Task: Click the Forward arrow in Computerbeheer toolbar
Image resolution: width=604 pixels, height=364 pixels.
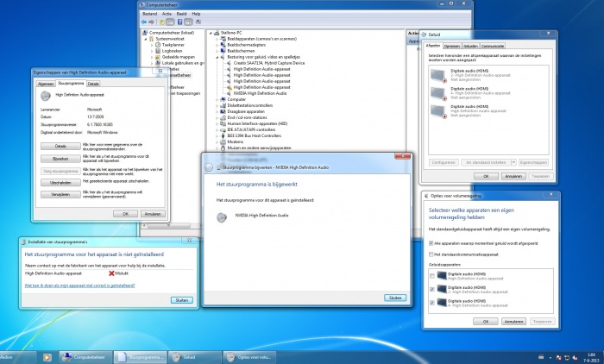Action: point(151,22)
